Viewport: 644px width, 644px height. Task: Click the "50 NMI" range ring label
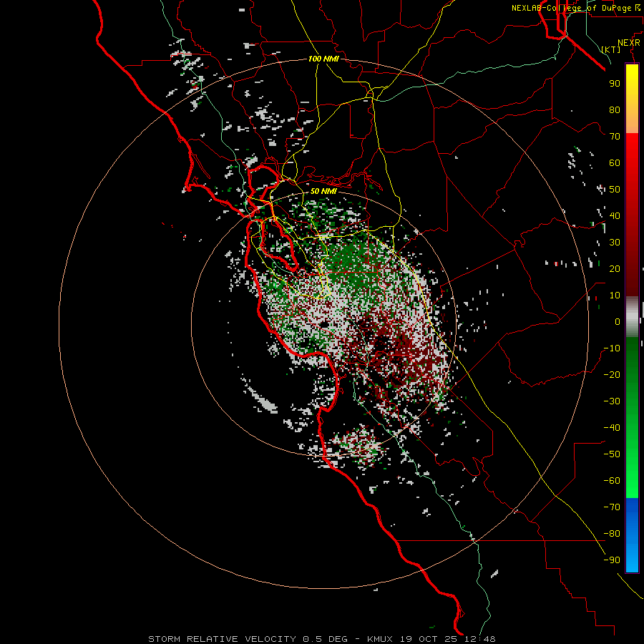point(323,191)
